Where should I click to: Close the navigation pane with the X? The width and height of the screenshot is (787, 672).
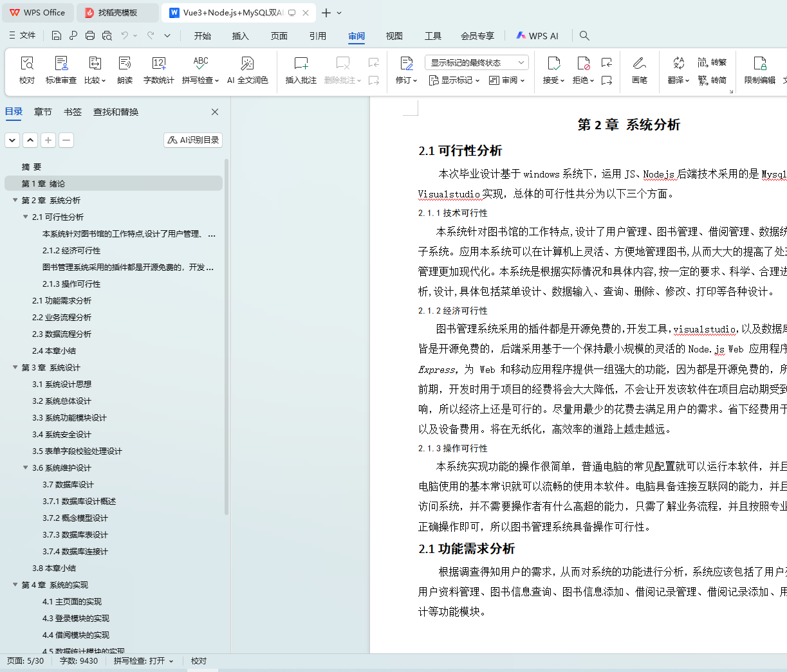tap(215, 112)
